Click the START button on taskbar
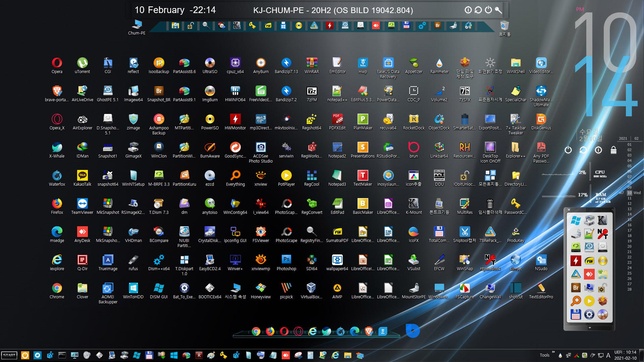The width and height of the screenshot is (644, 362). click(9, 355)
